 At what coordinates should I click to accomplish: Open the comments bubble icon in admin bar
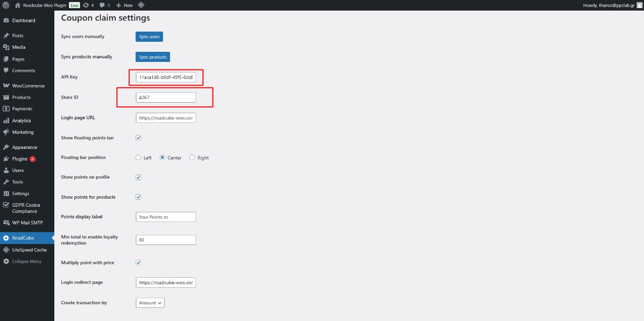point(102,5)
